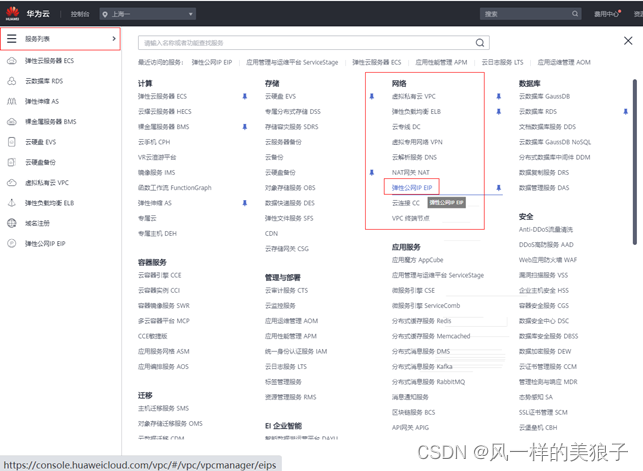643x471 pixels.
Task: Expand 服务列表 with the chevron arrow
Action: pyautogui.click(x=114, y=39)
